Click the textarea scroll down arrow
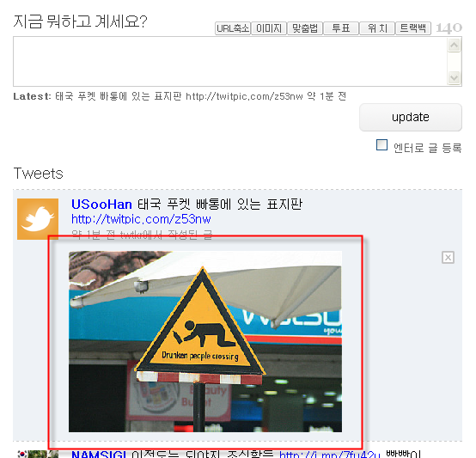Screen dimensions: 476x458 click(x=455, y=78)
